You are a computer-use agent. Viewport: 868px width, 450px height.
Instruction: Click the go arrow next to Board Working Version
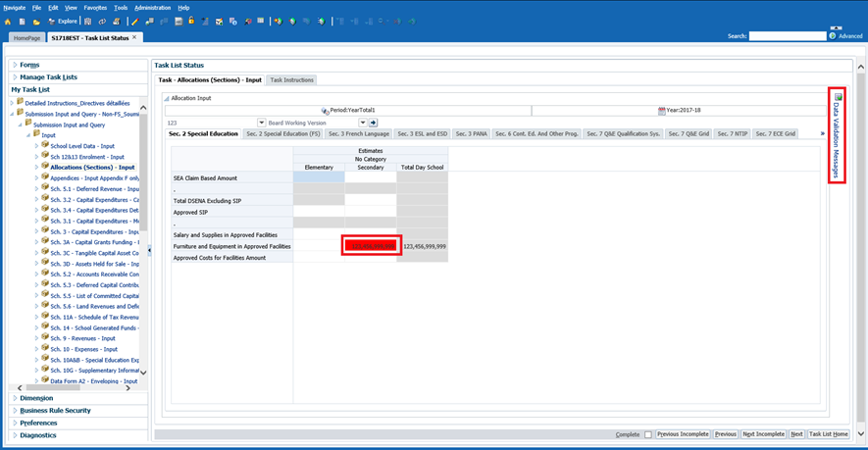click(373, 123)
